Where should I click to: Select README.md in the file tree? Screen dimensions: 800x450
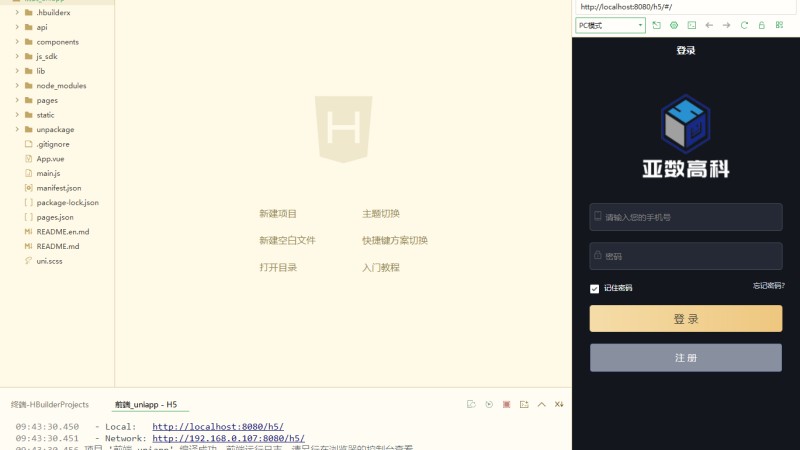click(x=58, y=246)
